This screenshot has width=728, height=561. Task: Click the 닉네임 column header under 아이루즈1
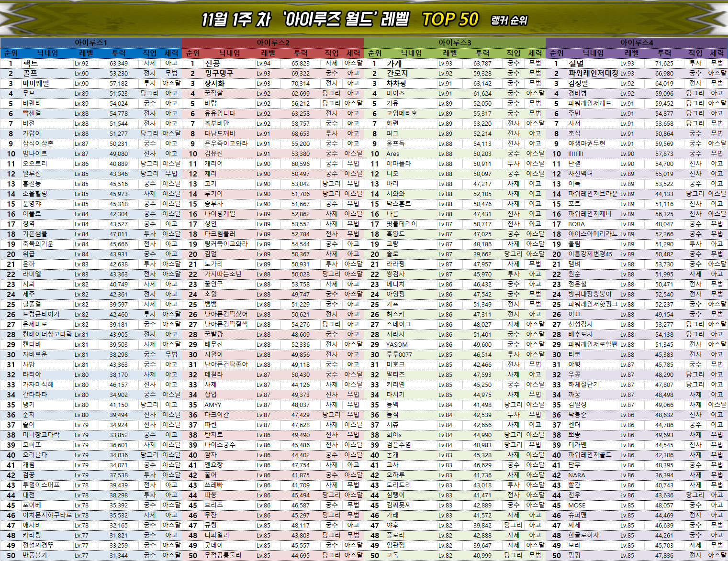pos(48,53)
